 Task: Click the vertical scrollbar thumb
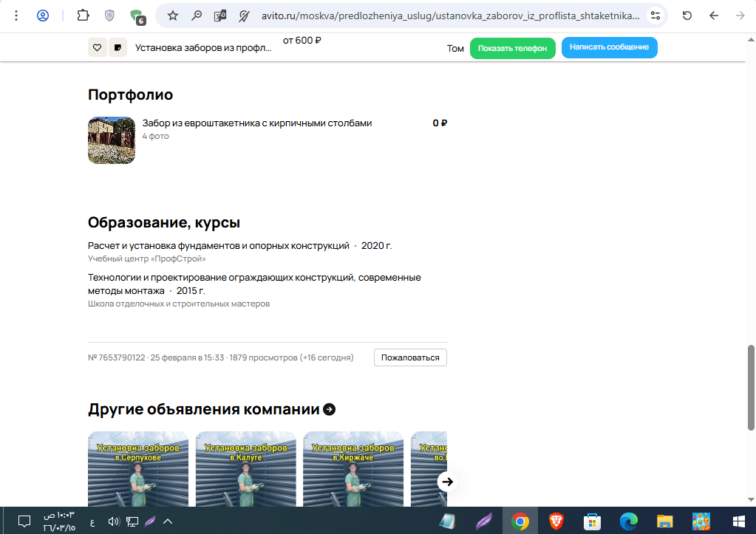751,388
